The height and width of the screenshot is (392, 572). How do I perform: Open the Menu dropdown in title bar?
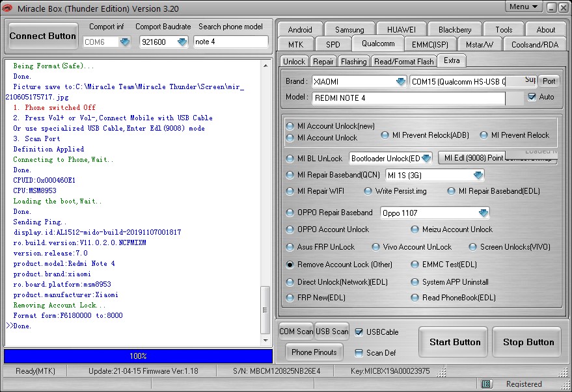524,7
